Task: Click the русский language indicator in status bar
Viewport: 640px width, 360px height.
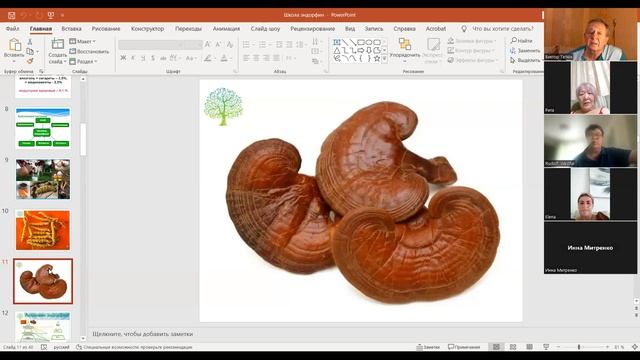Action: coord(62,347)
